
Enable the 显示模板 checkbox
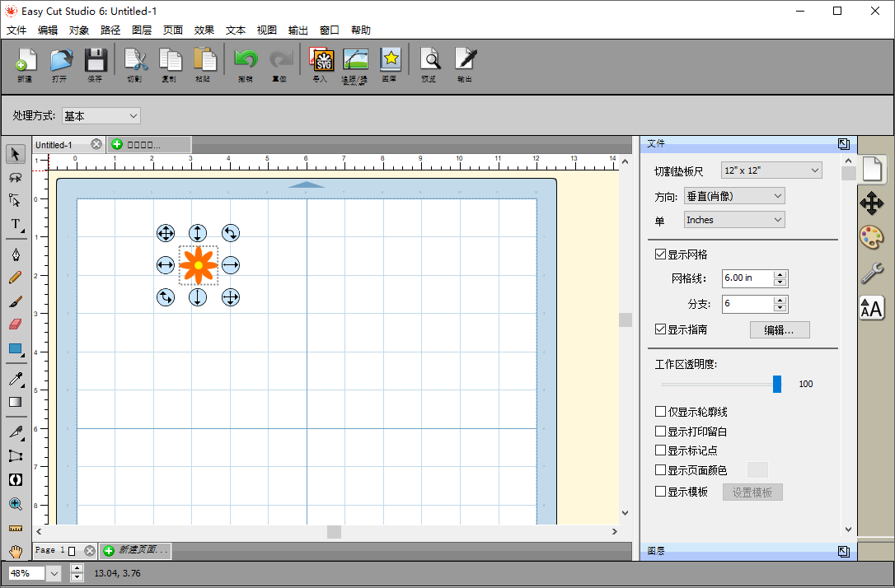click(x=660, y=491)
